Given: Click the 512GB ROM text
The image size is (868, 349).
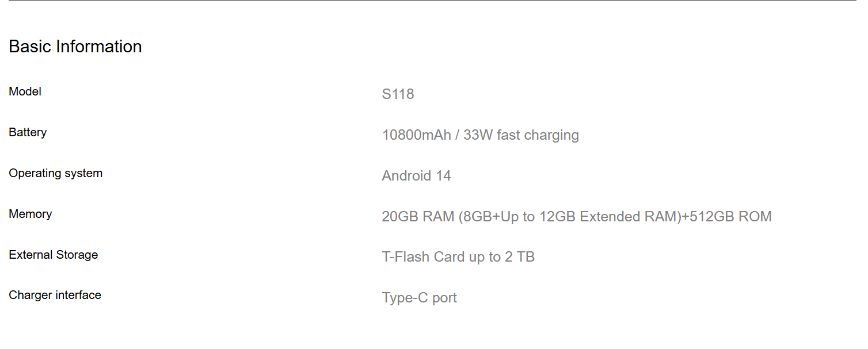Looking at the screenshot, I should [x=731, y=217].
